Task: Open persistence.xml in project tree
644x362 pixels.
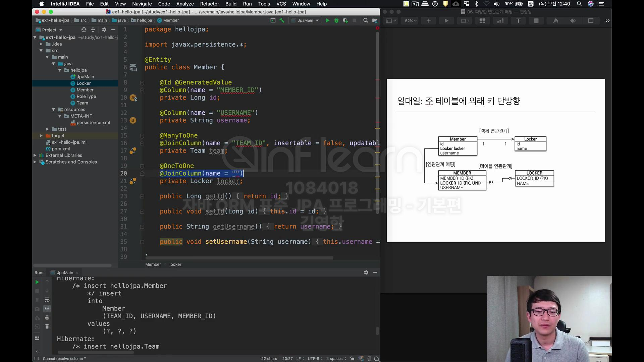Action: [93, 123]
